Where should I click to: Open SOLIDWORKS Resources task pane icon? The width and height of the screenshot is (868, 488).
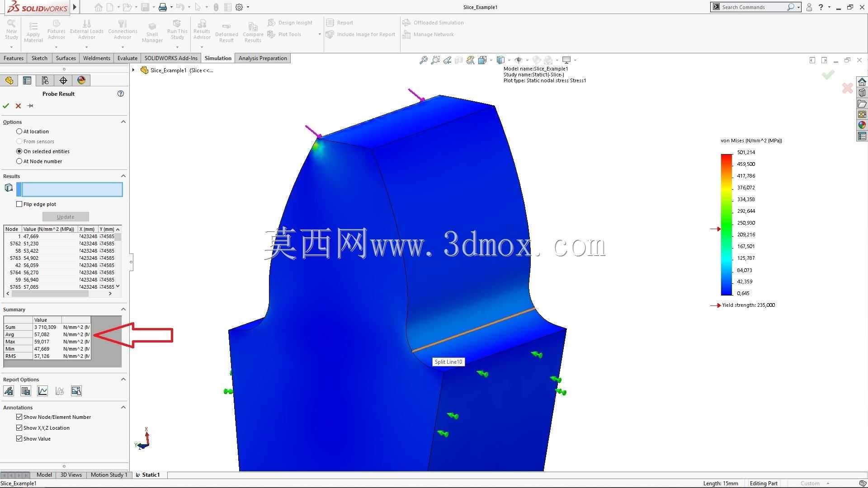pyautogui.click(x=862, y=82)
